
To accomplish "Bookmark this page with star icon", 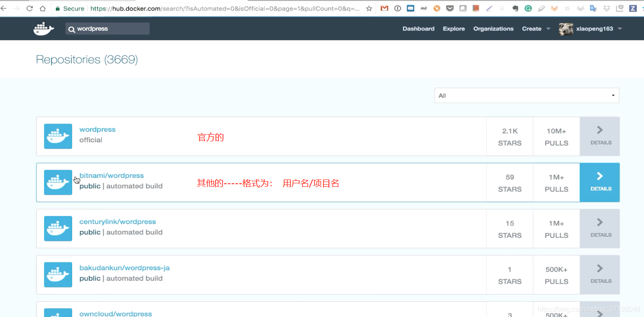I will [369, 8].
